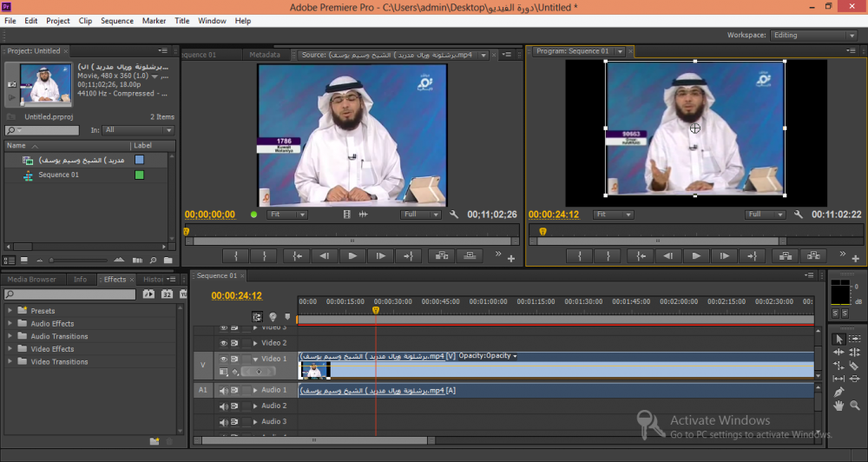Click the Source monitor Step Back button
This screenshot has height=462, width=868.
(x=325, y=255)
